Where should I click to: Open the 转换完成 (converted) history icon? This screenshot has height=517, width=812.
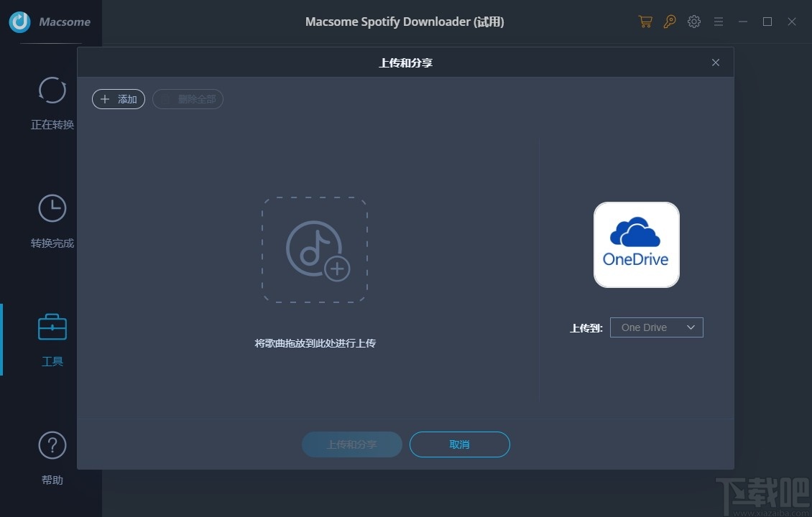(x=52, y=208)
